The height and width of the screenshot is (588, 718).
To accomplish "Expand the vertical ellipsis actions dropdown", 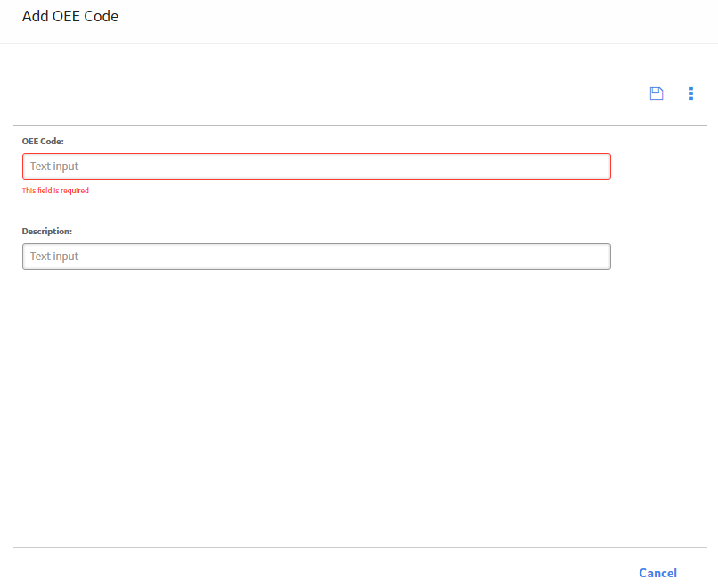I will [691, 94].
